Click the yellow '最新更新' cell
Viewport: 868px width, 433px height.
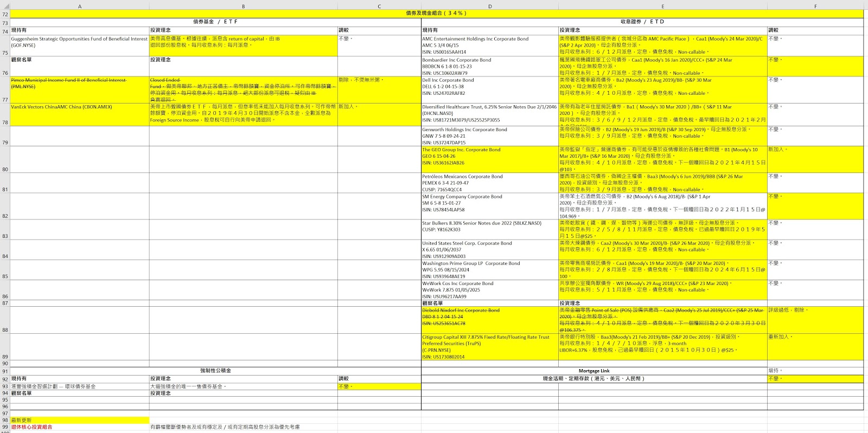pyautogui.click(x=80, y=420)
